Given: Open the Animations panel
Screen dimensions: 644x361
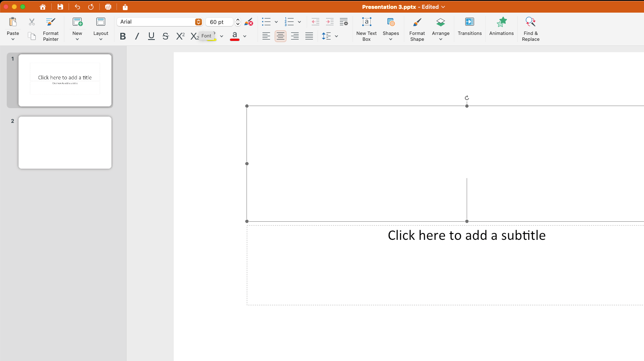Looking at the screenshot, I should pyautogui.click(x=501, y=26).
